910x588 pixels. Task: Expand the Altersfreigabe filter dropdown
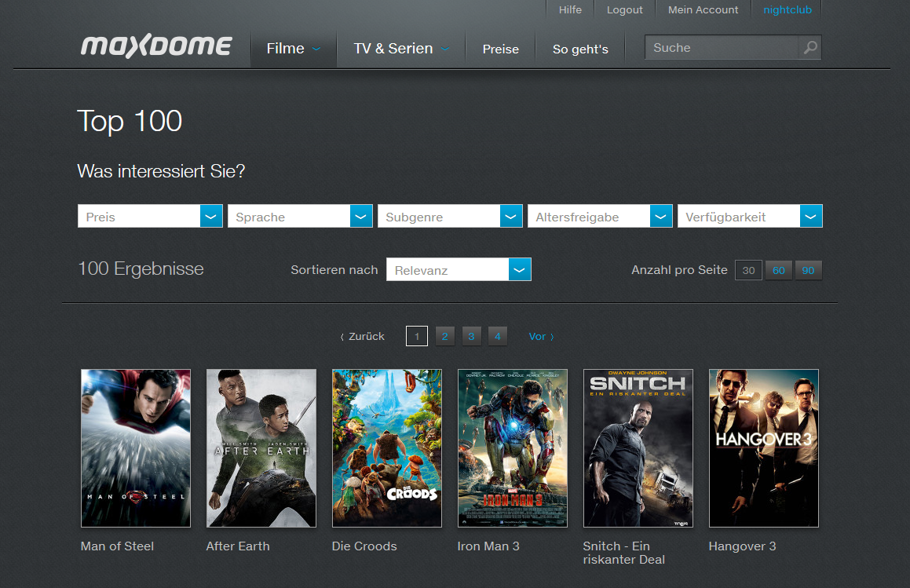point(600,217)
